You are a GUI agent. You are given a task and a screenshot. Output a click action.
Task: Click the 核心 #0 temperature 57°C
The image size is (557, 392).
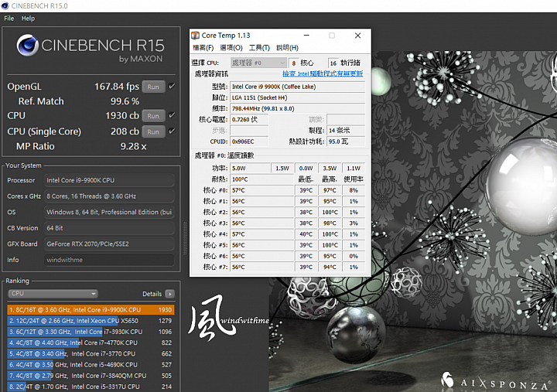click(x=261, y=190)
